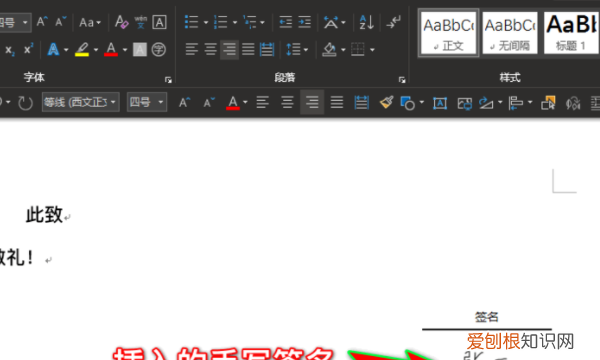Decrease paragraph indent
The image size is (600, 360).
click(285, 22)
